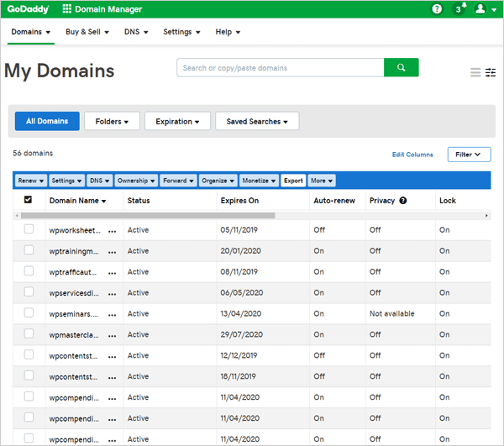Open the blue toolbar Settings button

(x=66, y=181)
